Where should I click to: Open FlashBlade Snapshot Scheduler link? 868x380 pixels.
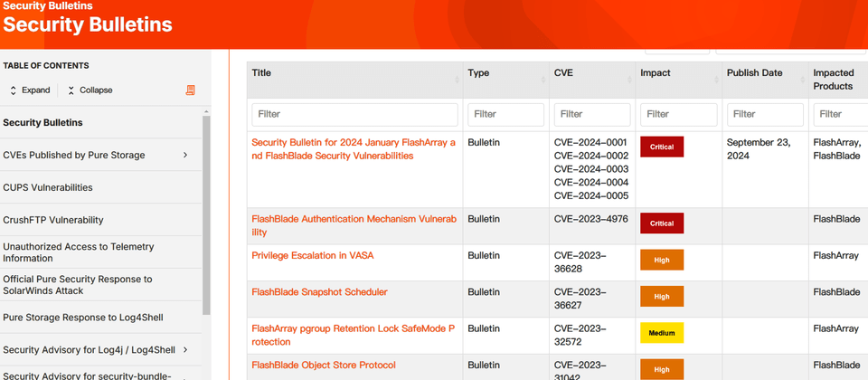[x=319, y=292]
